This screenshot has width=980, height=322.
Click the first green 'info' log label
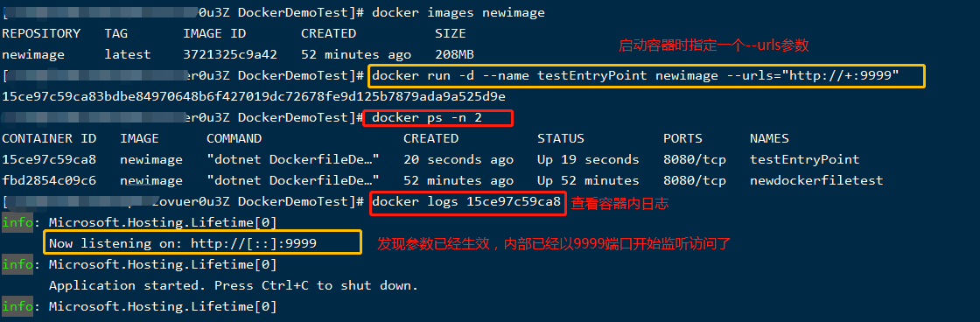pyautogui.click(x=17, y=222)
